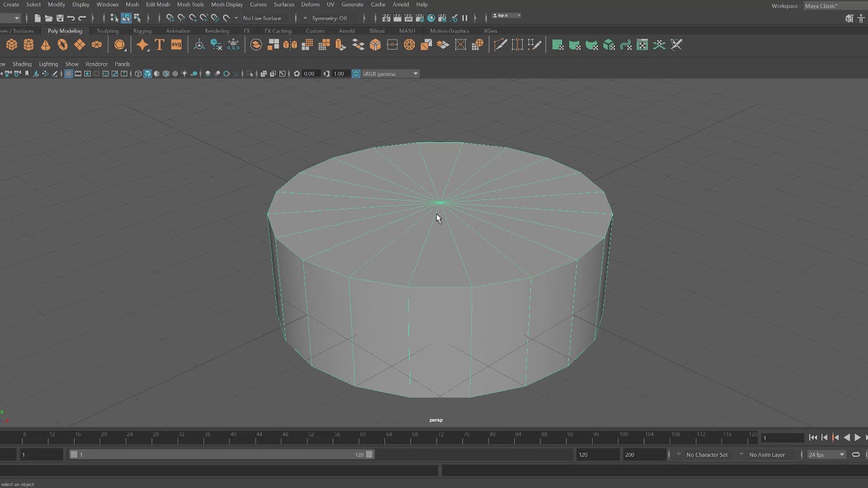Toggle viewport grid display button
The height and width of the screenshot is (488, 868).
(x=68, y=74)
